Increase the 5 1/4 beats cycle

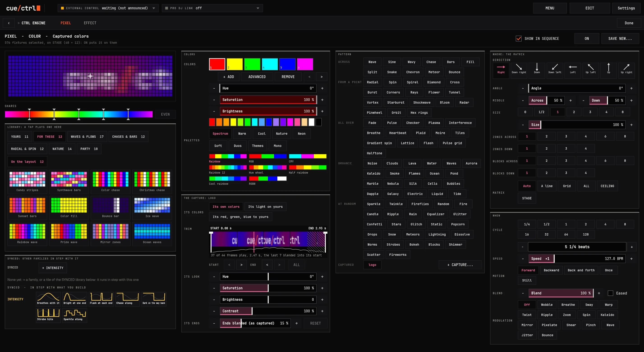click(632, 247)
